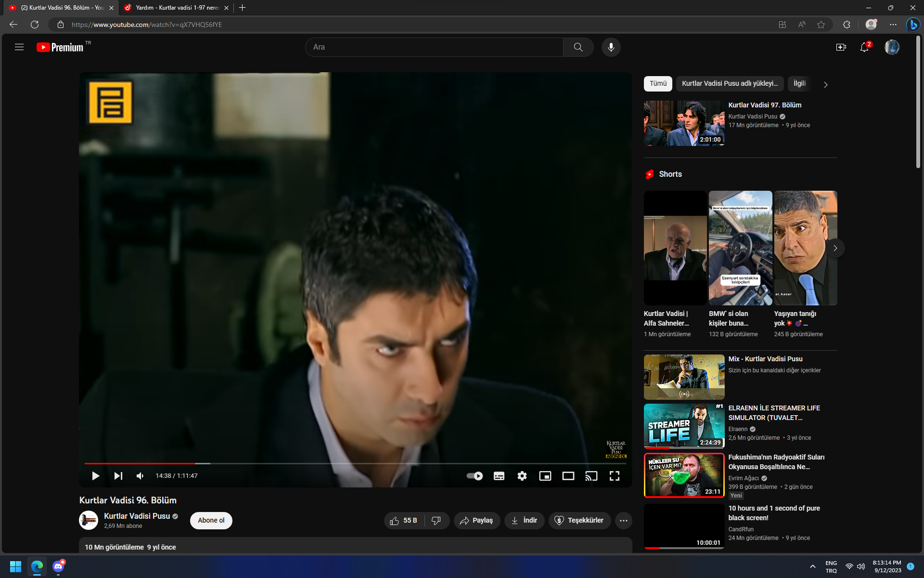
Task: Select the Tümü filter chip
Action: coord(658,83)
